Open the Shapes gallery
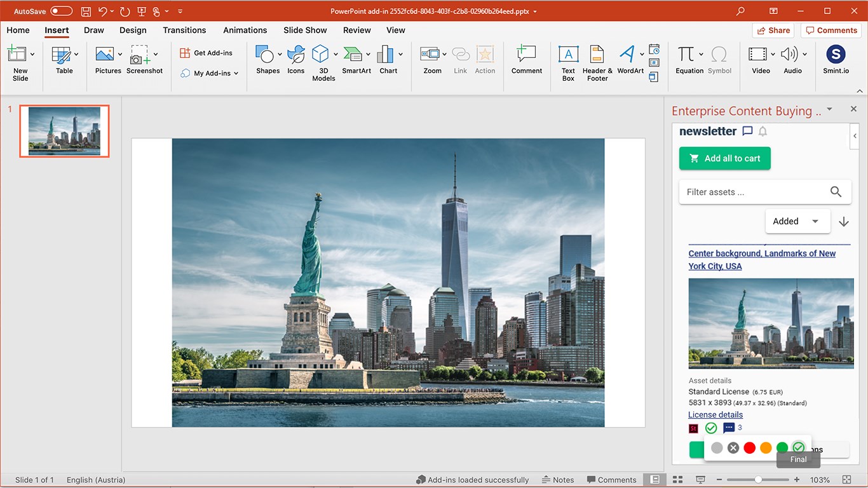 pyautogui.click(x=268, y=61)
